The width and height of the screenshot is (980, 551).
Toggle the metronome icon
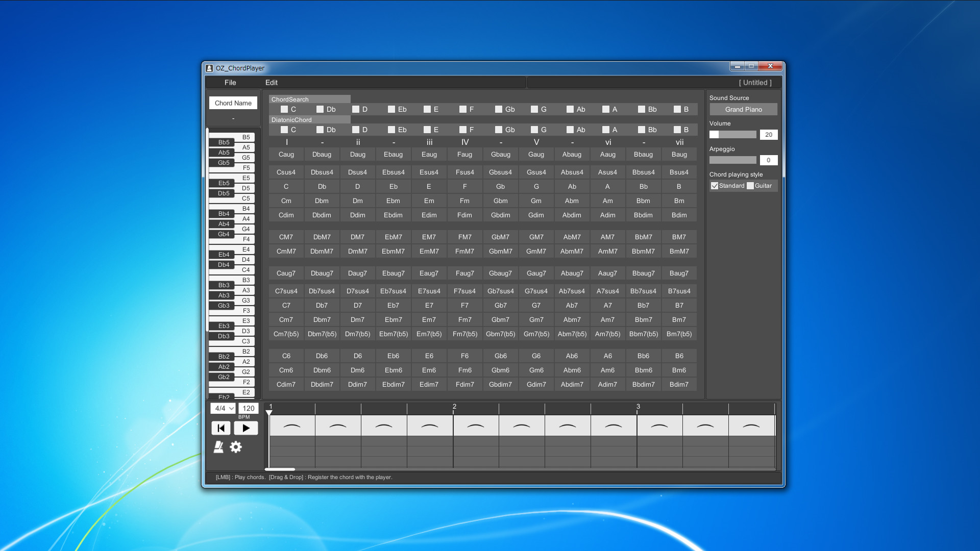pyautogui.click(x=218, y=447)
